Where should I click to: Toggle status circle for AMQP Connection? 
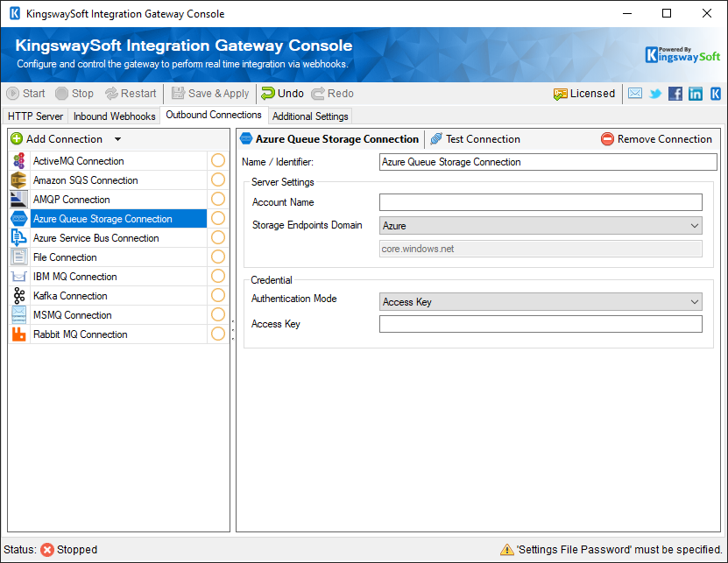(x=218, y=199)
